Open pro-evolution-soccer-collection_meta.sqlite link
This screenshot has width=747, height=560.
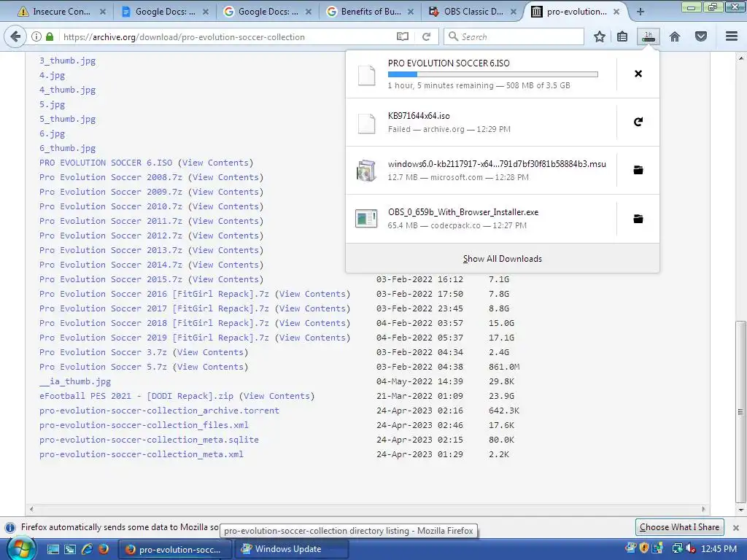coord(149,440)
